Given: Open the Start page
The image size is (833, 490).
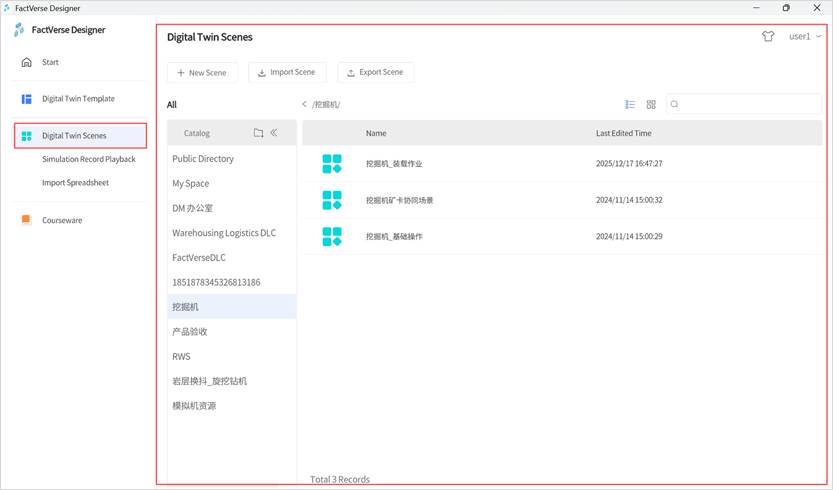Looking at the screenshot, I should pos(50,62).
